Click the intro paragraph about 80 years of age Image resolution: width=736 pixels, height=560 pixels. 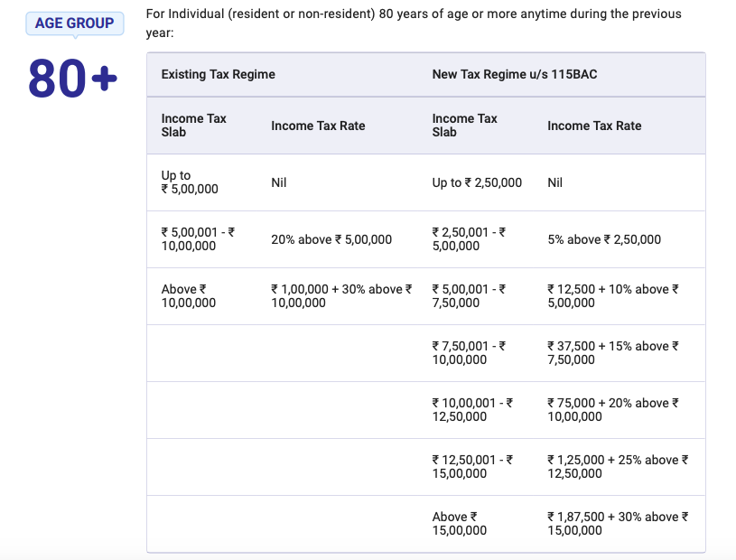pos(414,23)
